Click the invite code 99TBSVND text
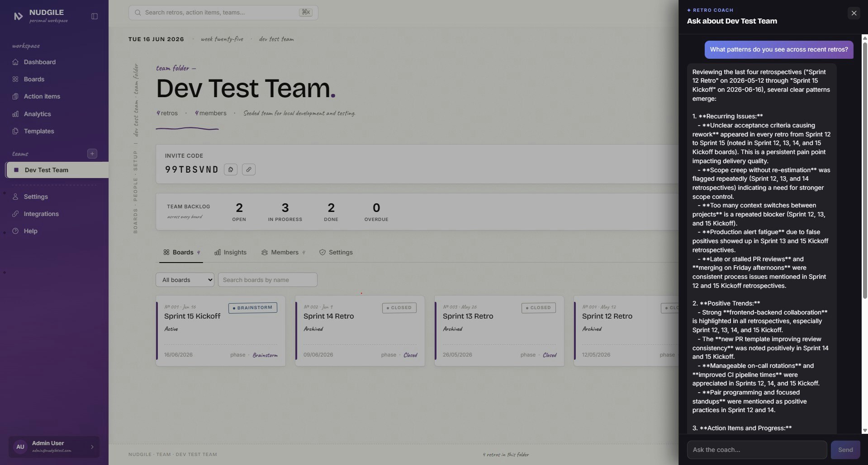 (x=192, y=169)
